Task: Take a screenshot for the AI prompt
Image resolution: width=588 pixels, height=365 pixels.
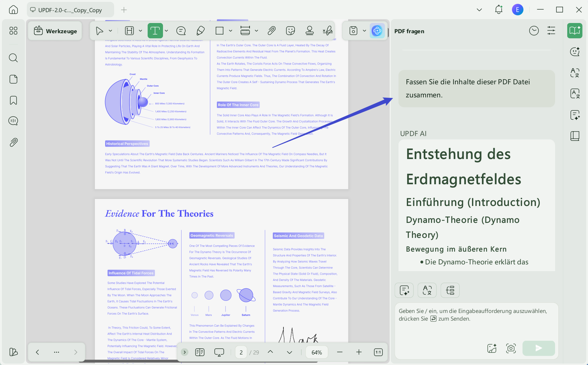Action: click(x=511, y=348)
